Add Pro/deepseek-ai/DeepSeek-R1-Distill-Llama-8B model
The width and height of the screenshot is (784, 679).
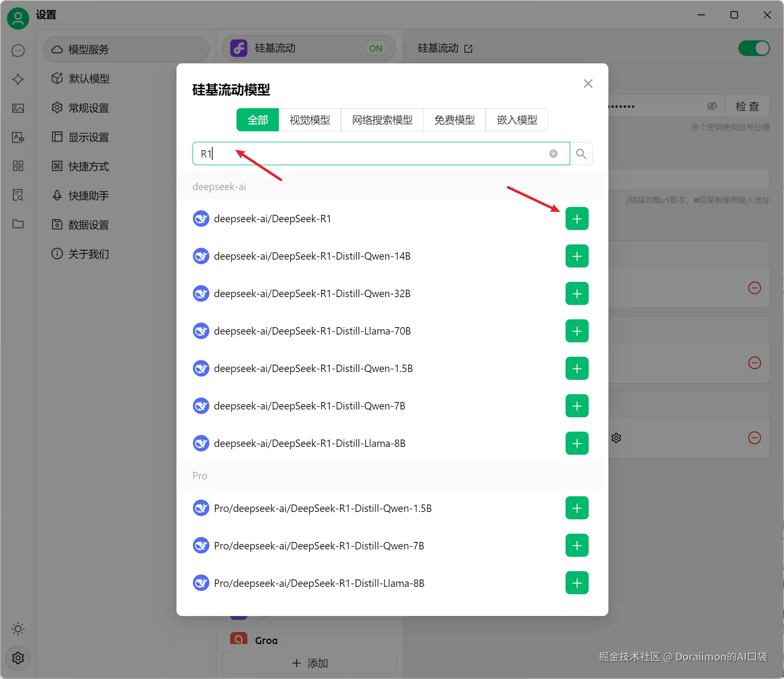coord(577,583)
